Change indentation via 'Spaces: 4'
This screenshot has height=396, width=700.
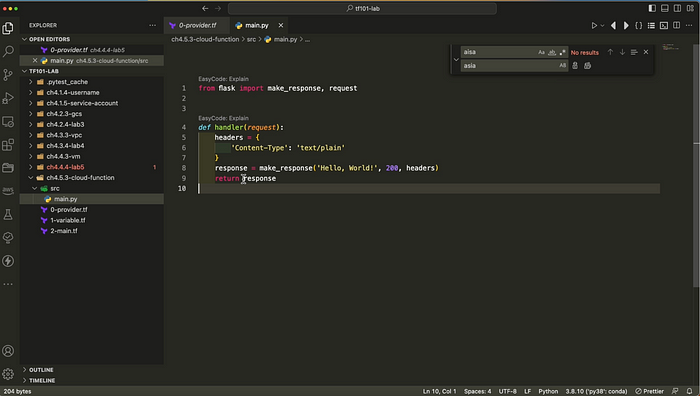[477, 391]
